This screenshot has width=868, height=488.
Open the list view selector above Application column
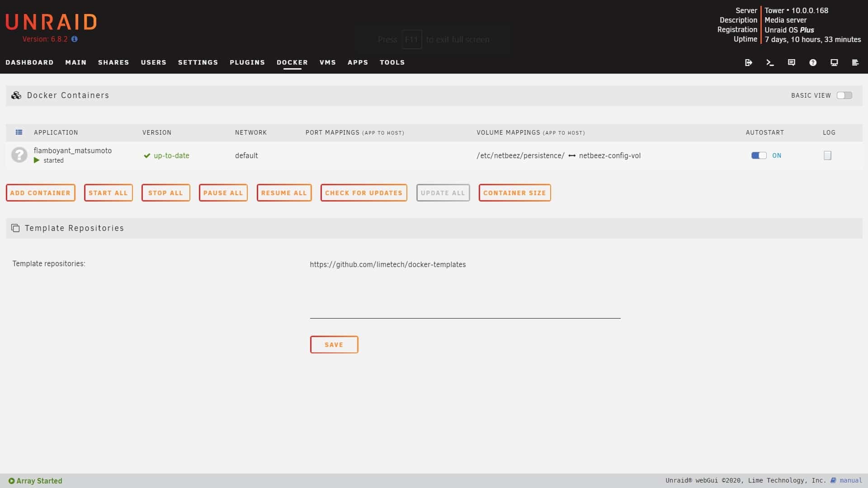(x=19, y=132)
